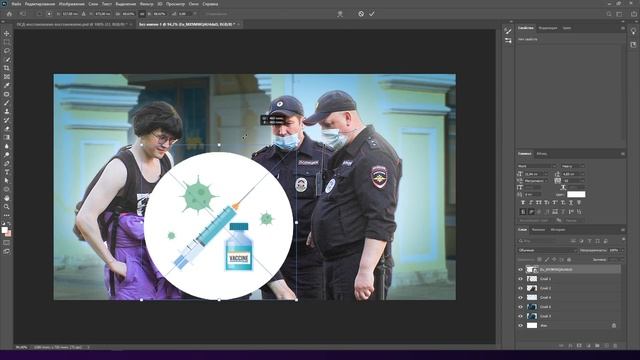Change screen mode from the toolbar

point(7,251)
